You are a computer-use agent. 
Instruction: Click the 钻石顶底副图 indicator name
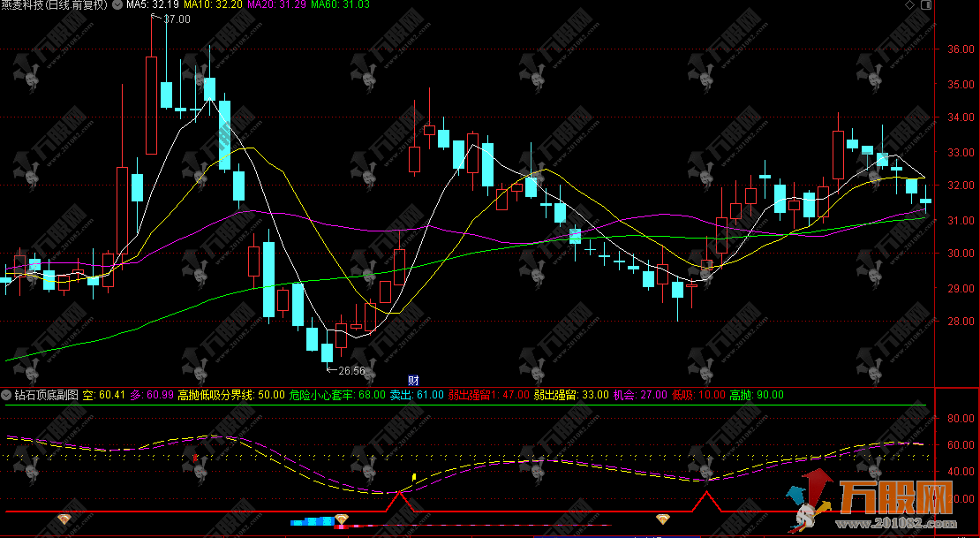point(47,395)
